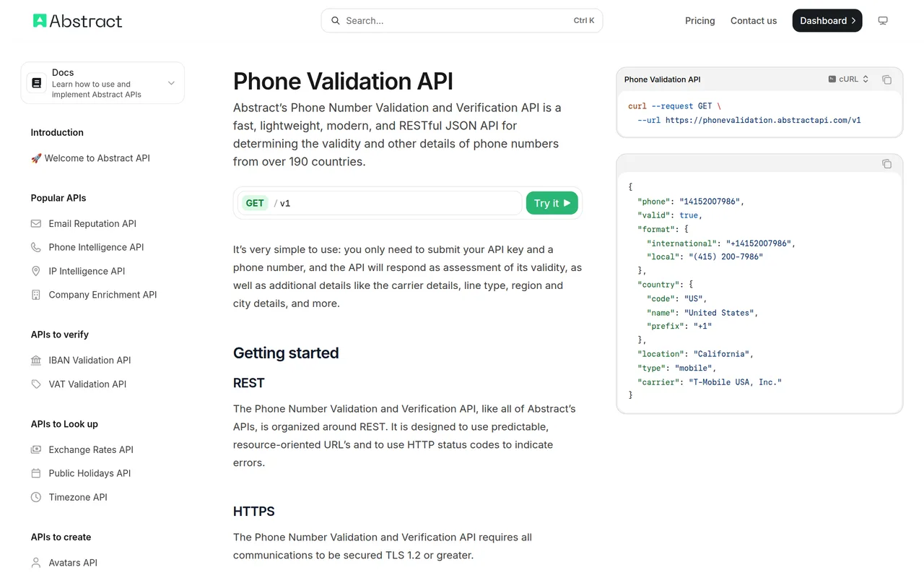Copy the cURL request code
Viewport: 924px width, 578px height.
coord(886,79)
